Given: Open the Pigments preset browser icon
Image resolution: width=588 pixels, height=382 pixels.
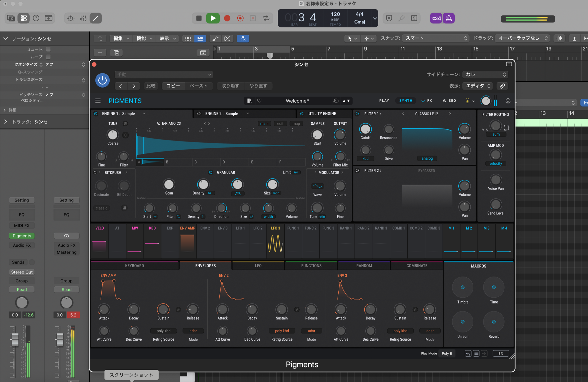Looking at the screenshot, I should 249,101.
